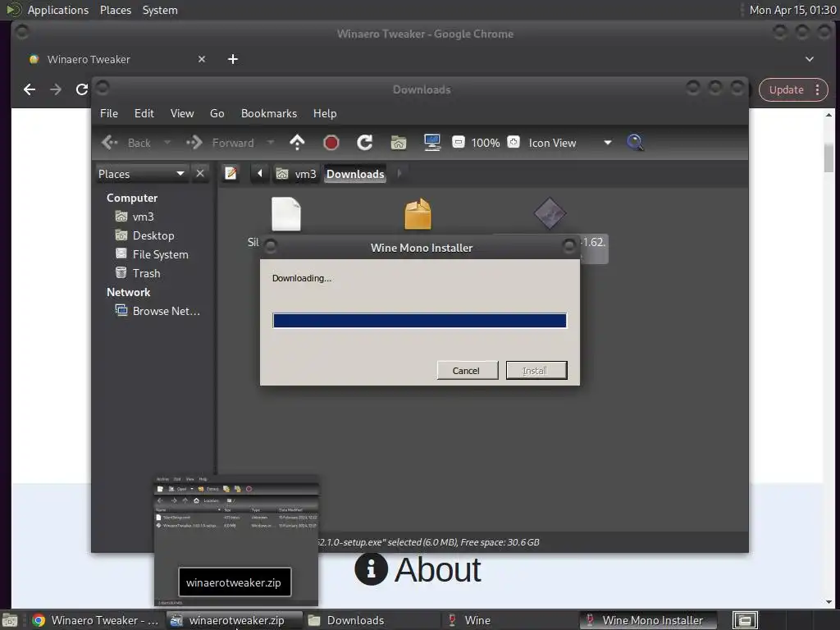
Task: Select vm3 in Places sidebar
Action: (x=143, y=217)
